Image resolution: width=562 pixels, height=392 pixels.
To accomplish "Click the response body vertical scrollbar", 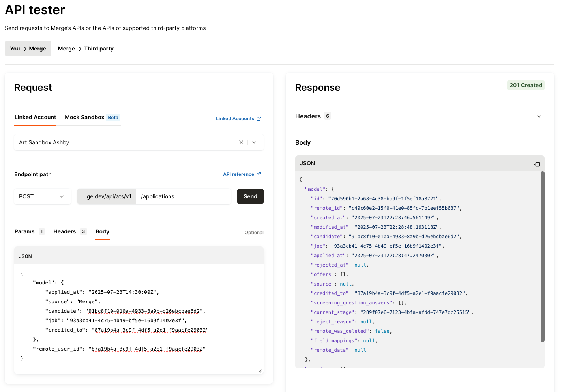I will (542, 256).
